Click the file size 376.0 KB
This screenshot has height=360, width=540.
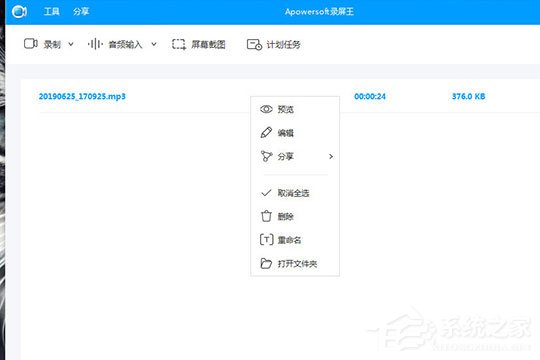[x=468, y=96]
